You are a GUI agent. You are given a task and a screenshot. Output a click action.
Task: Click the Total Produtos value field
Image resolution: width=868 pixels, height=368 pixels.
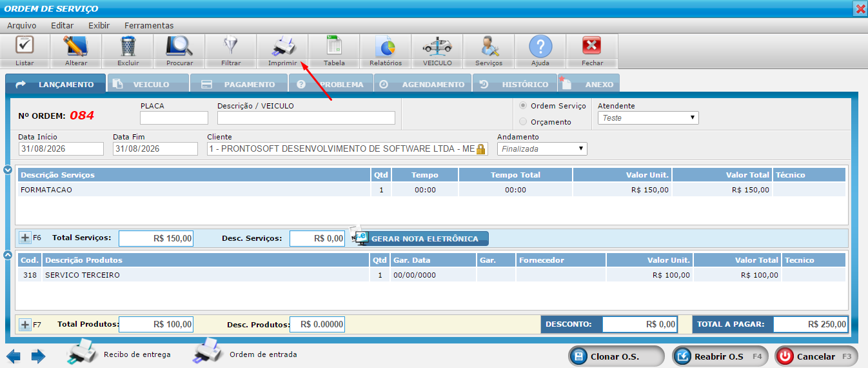(156, 324)
